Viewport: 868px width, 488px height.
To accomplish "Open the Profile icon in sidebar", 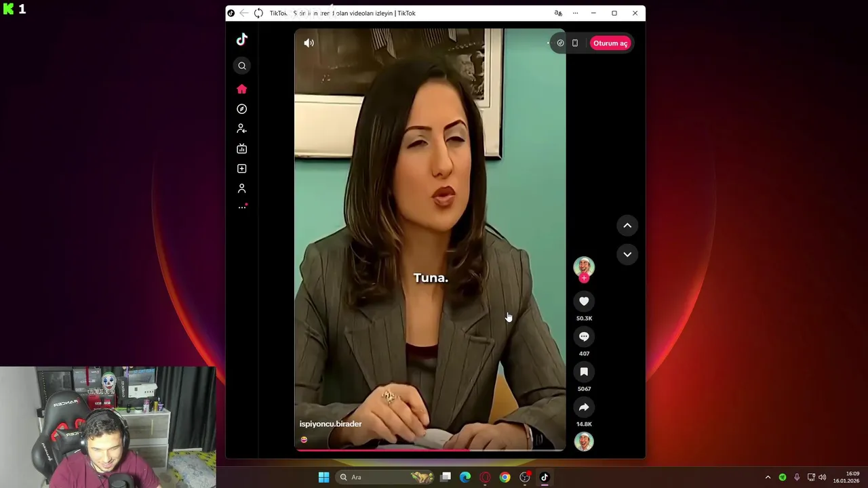I will pyautogui.click(x=242, y=188).
